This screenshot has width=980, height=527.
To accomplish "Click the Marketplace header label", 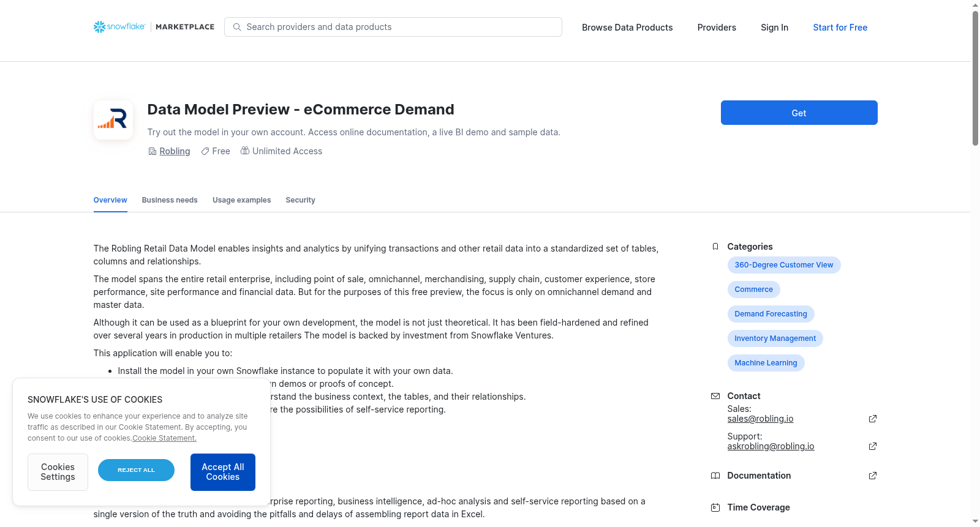I will [185, 27].
